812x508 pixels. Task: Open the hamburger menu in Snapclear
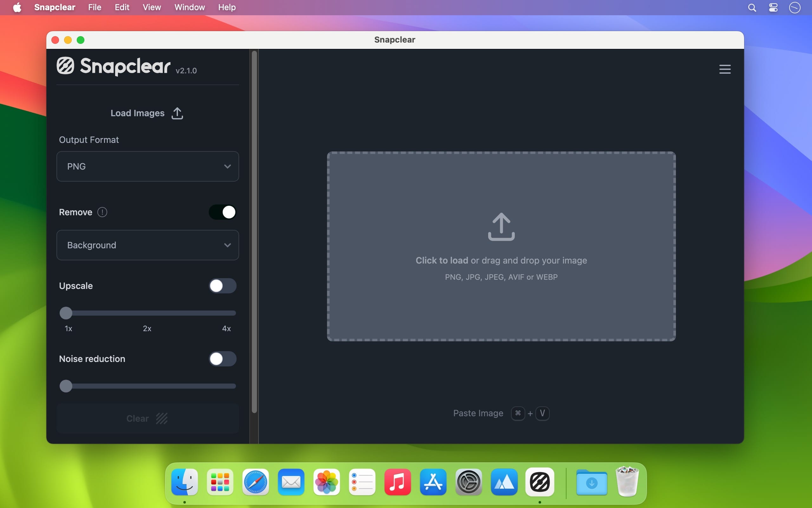725,69
